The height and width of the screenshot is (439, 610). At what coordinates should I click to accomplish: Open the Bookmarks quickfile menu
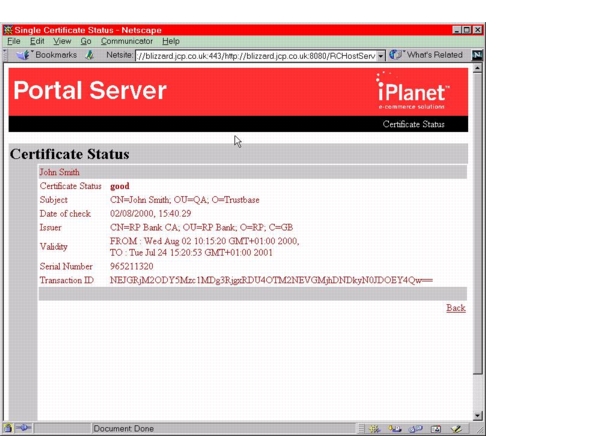47,55
